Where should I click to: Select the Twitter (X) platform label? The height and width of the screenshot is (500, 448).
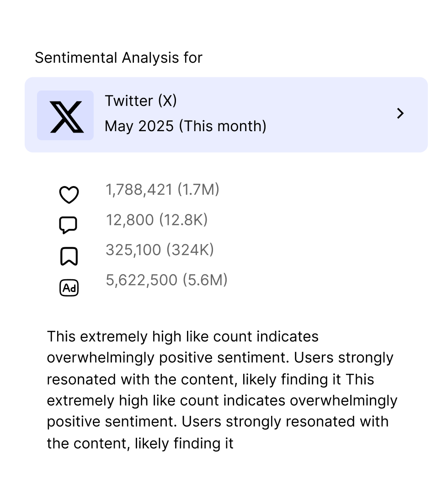141,101
